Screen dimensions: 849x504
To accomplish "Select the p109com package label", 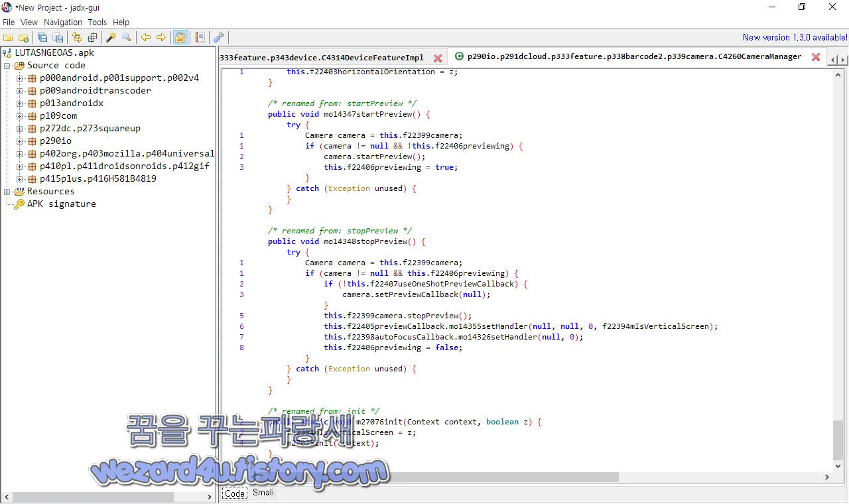I will tap(58, 115).
